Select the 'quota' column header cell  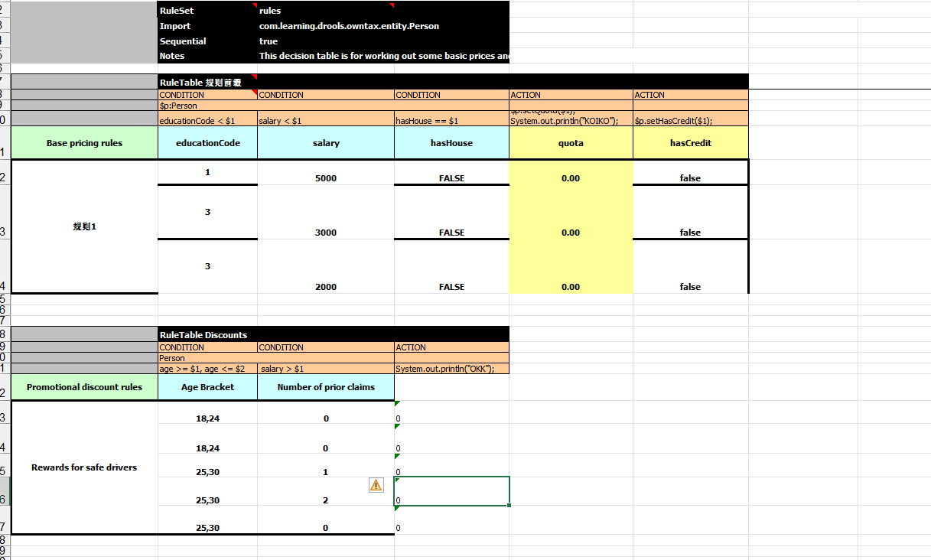tap(571, 143)
